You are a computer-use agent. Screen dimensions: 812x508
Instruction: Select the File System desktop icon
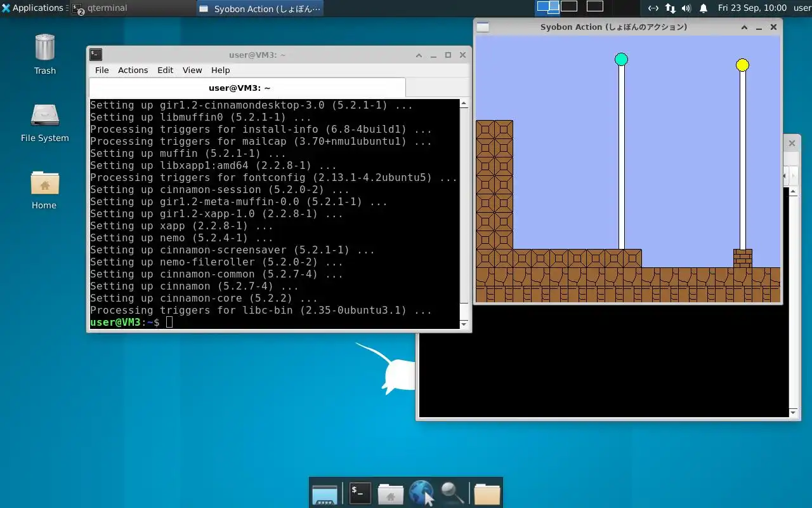pos(44,123)
